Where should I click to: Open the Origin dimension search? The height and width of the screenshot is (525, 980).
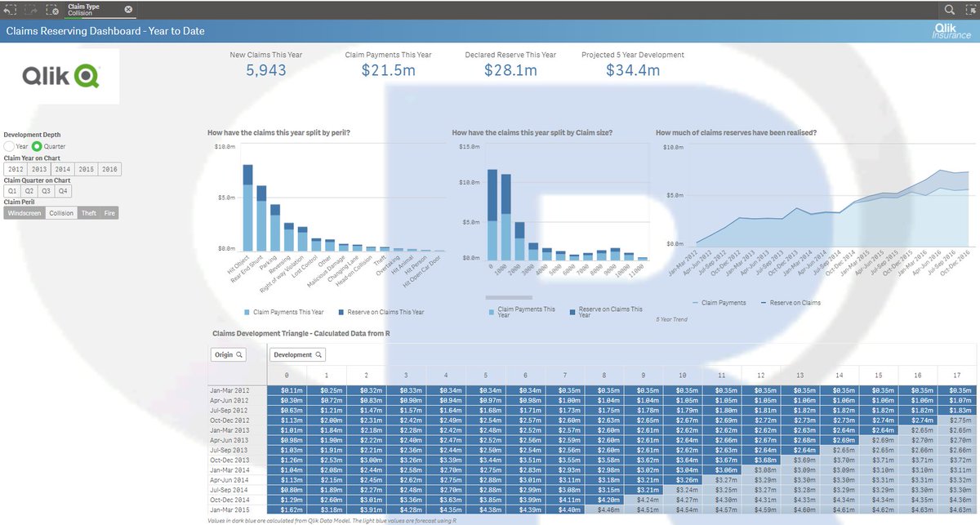(228, 354)
